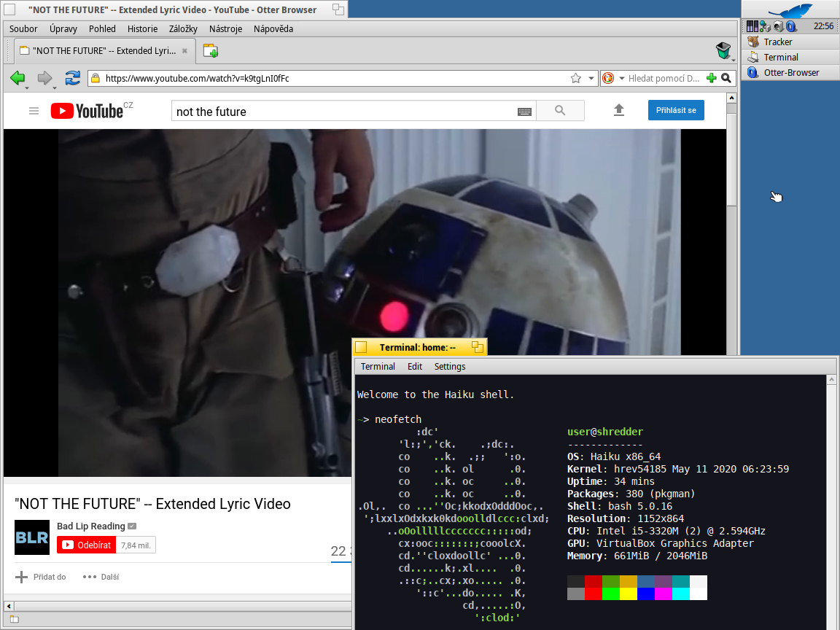This screenshot has height=630, width=840.
Task: Click the video title text
Action: pyautogui.click(x=152, y=504)
